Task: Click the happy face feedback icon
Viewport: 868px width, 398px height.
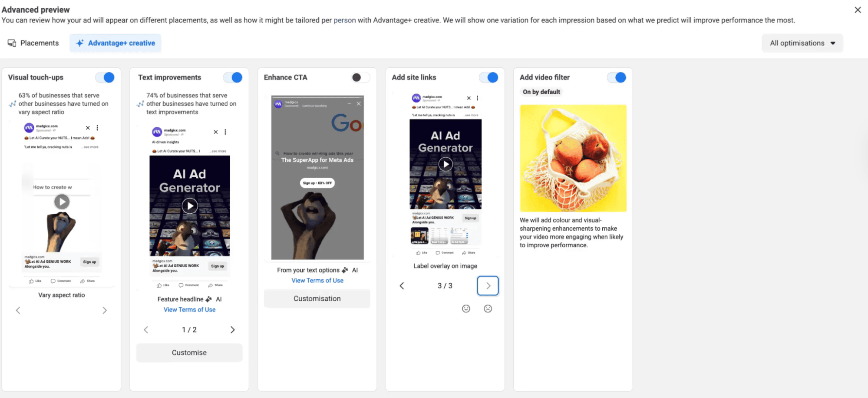Action: pyautogui.click(x=466, y=308)
